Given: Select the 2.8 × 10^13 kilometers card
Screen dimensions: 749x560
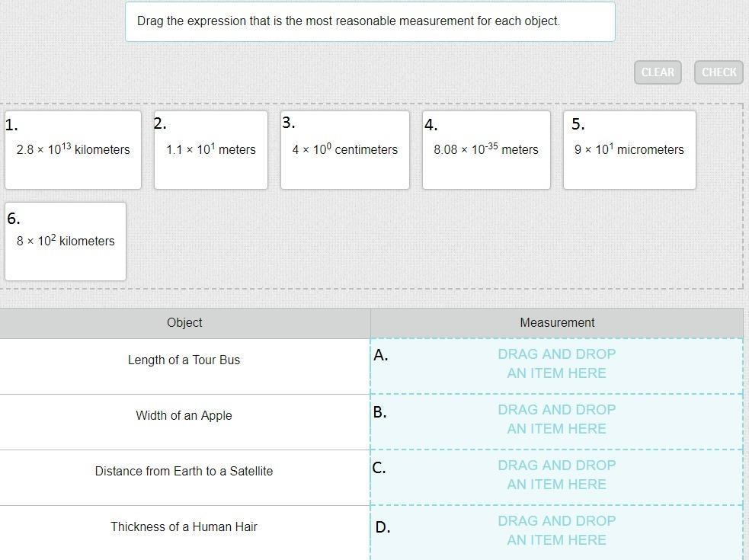Looking at the screenshot, I should click(73, 150).
